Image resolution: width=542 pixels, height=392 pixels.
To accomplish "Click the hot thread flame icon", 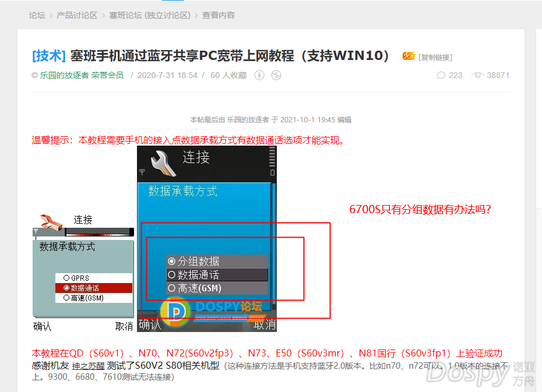I will [x=409, y=56].
